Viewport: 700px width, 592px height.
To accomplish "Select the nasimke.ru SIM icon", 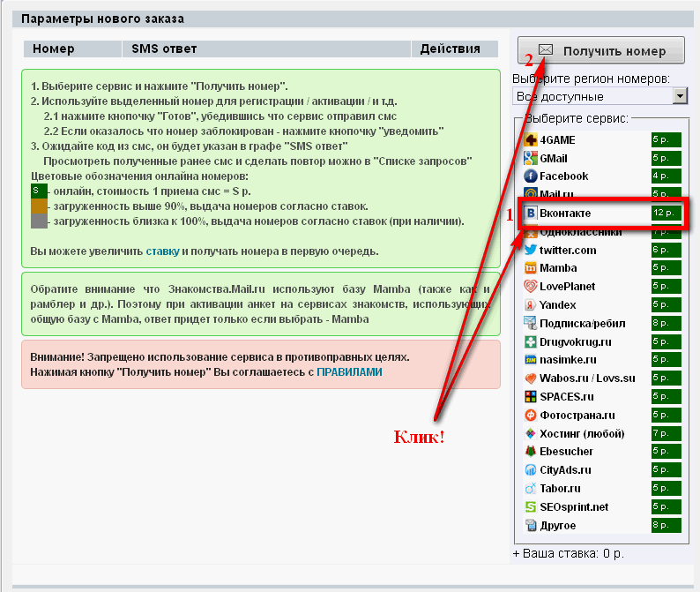I will pos(531,360).
